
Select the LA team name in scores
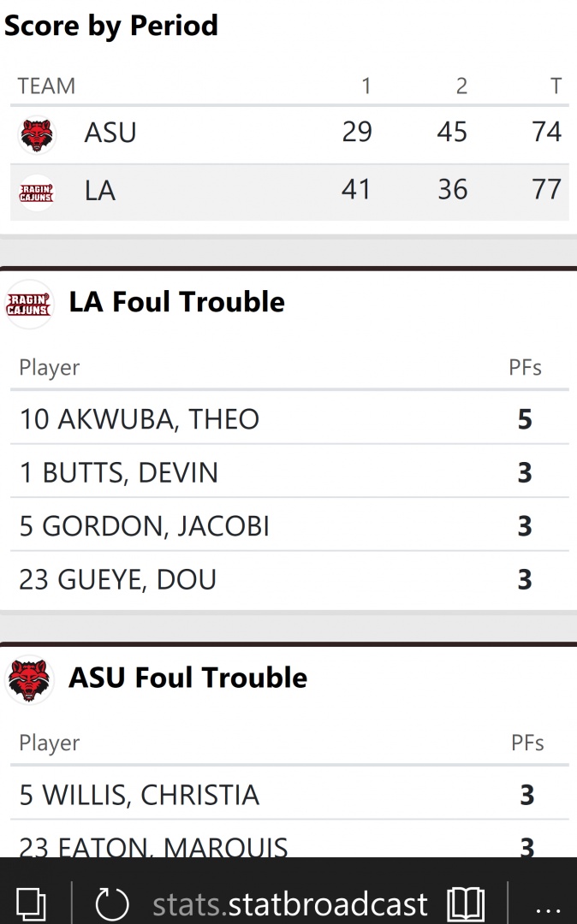(100, 192)
